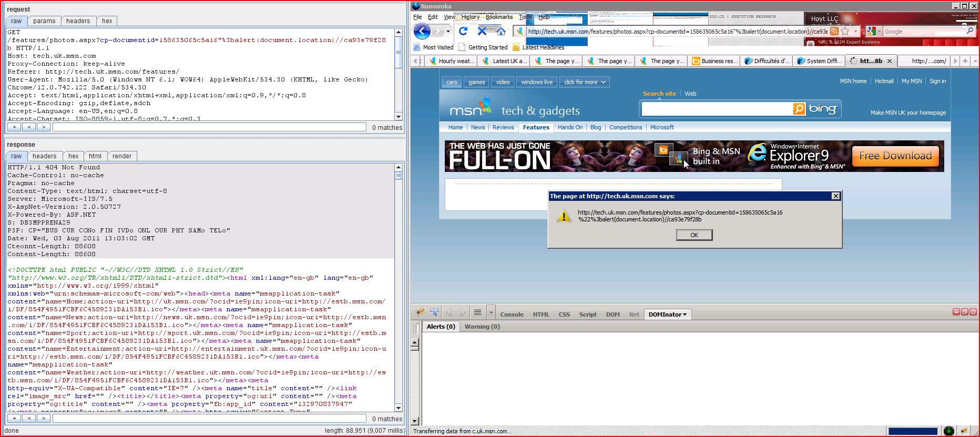Click Firebug inspect element icon
980x437 pixels.
pyautogui.click(x=434, y=312)
